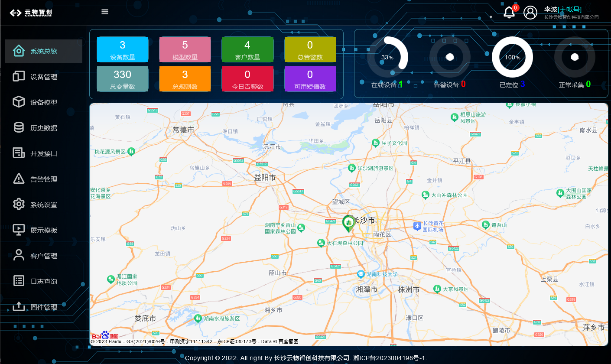The height and width of the screenshot is (364, 611).
Task: Click the ring gauge above 正常采集
Action: pos(575,57)
